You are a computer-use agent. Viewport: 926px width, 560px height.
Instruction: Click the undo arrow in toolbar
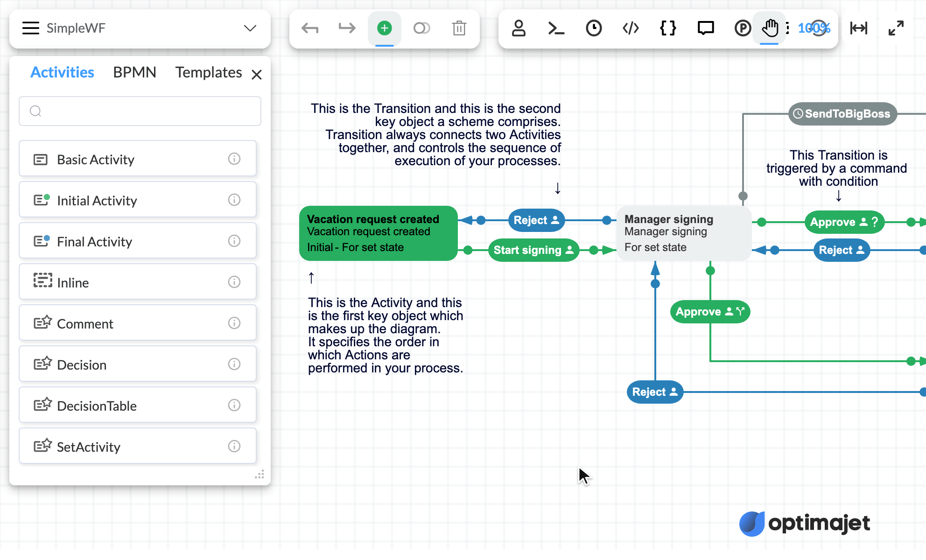[x=310, y=28]
